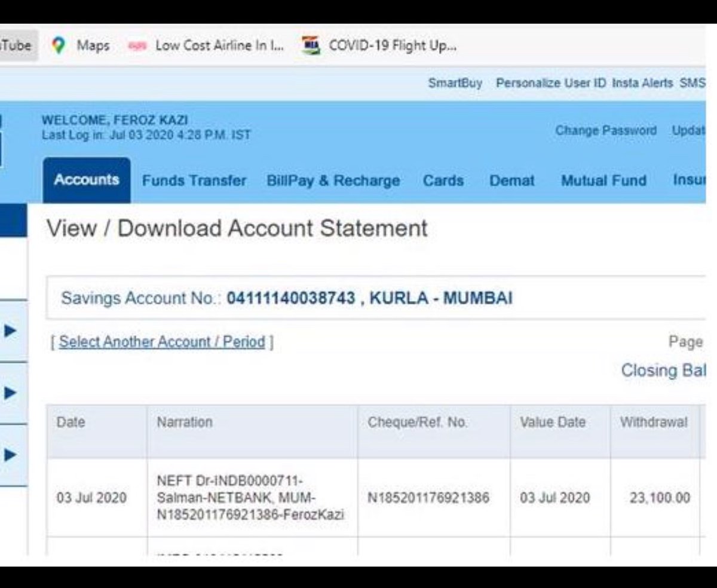Select the 23,100.00 withdrawal amount
Screen dimensions: 717x588
point(660,497)
